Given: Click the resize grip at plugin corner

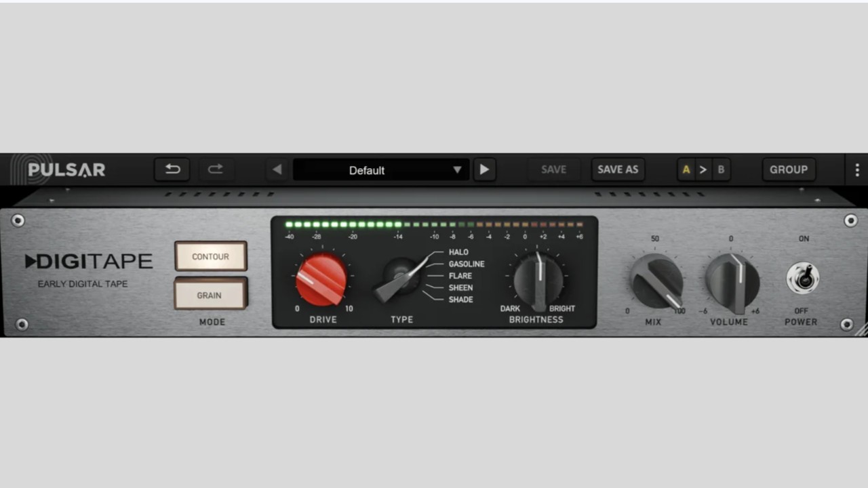Looking at the screenshot, I should [x=861, y=330].
